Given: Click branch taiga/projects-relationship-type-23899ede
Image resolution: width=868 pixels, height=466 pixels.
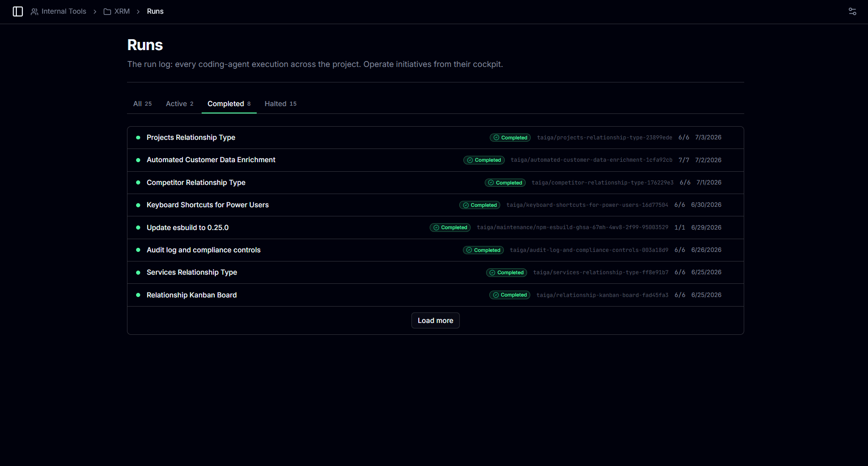Looking at the screenshot, I should (604, 138).
